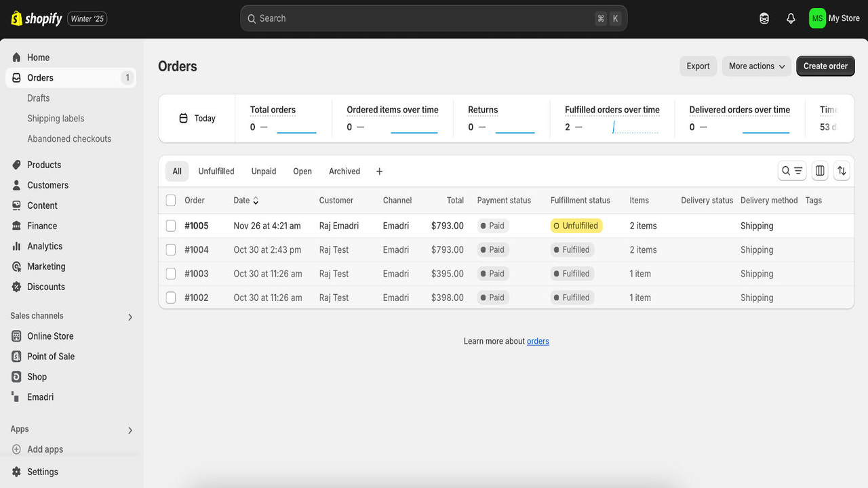868x488 pixels.
Task: Select the checkbox for order #1005
Action: [x=170, y=225]
